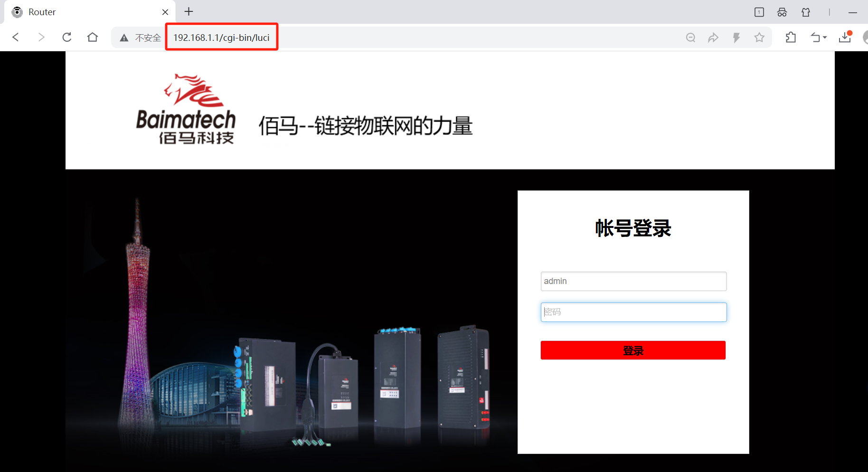
Task: Open the incognito mode icon
Action: [x=782, y=12]
